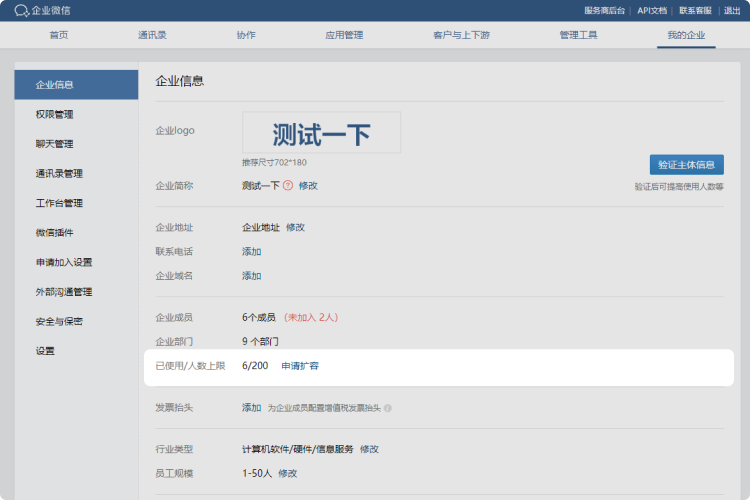Click 添加 next to 联系电话
Screen dimensions: 750x500
pos(251,251)
